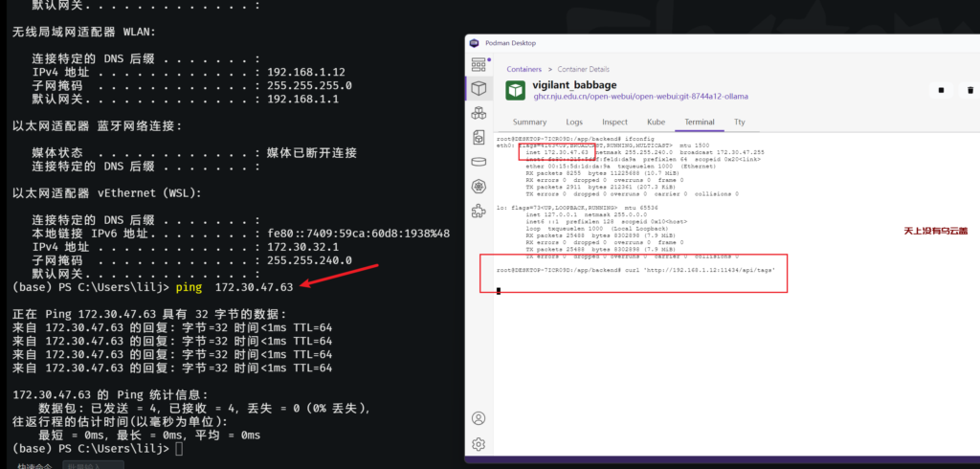Open the Accounts person icon in sidebar

coord(479,417)
